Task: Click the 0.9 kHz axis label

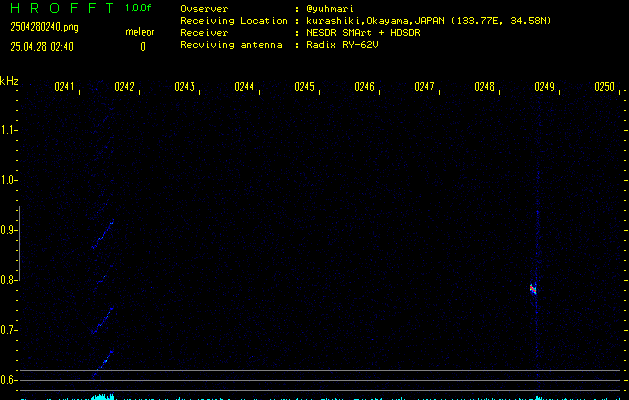Action: (x=7, y=230)
